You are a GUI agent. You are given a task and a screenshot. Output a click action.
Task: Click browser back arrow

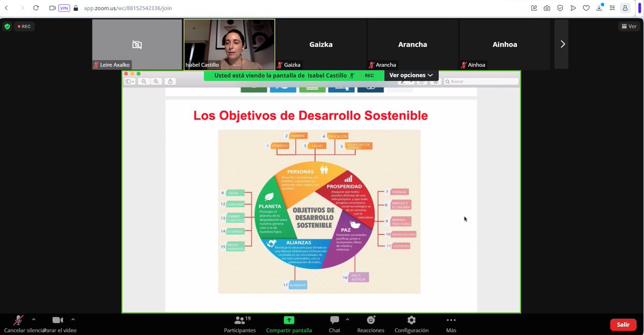[6, 8]
